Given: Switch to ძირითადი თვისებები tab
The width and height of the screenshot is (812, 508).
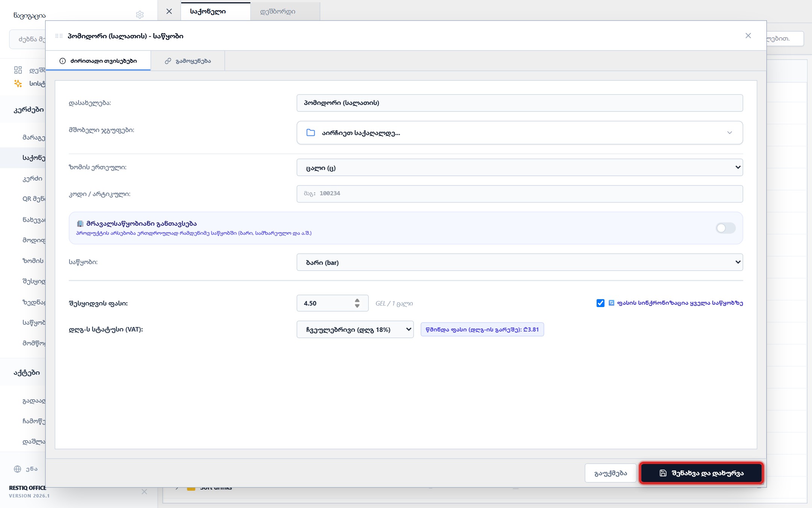Looking at the screenshot, I should pyautogui.click(x=98, y=61).
